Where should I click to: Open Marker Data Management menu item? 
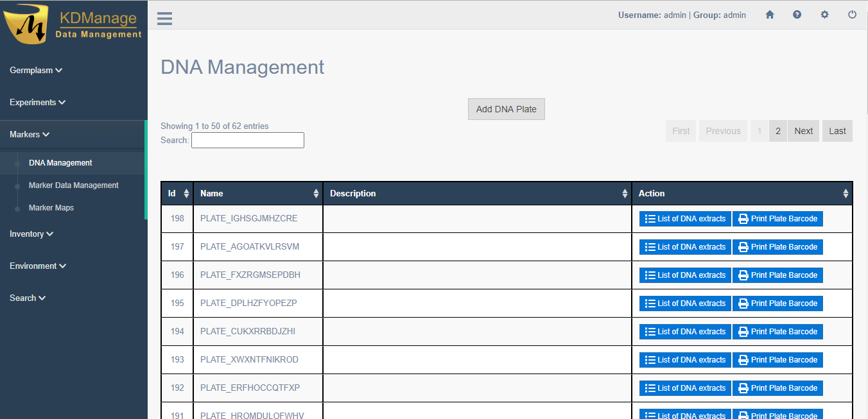[74, 185]
